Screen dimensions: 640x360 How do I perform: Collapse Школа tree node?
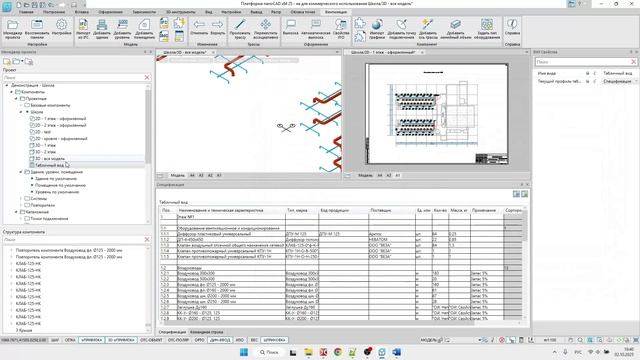21,112
